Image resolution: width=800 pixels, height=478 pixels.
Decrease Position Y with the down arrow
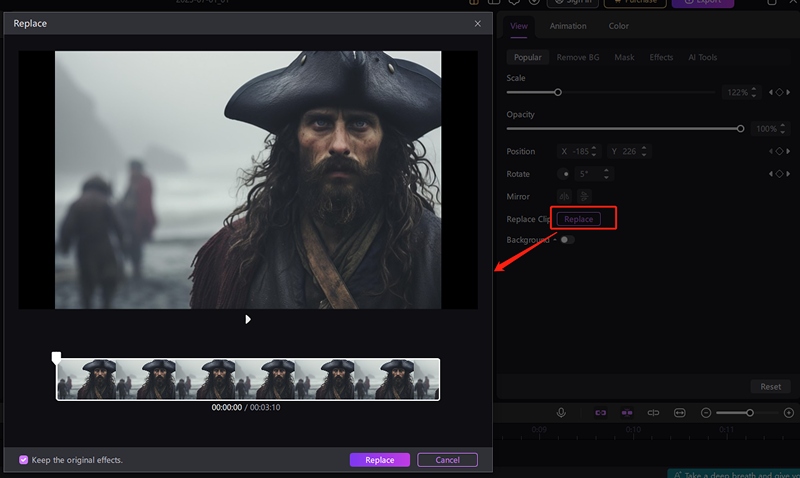tap(644, 155)
